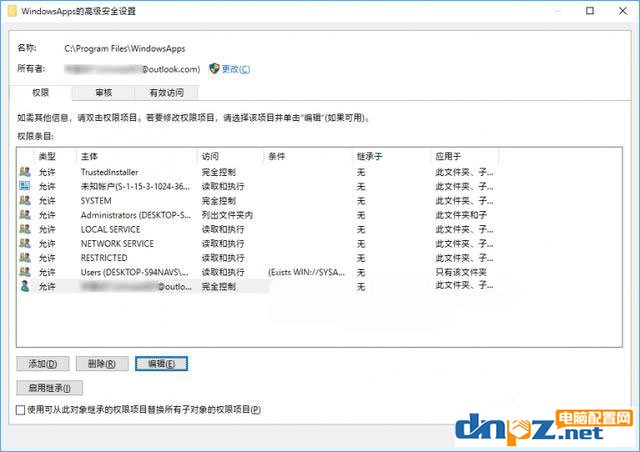Click the 添加(D) button
The height and width of the screenshot is (452, 640).
click(43, 364)
